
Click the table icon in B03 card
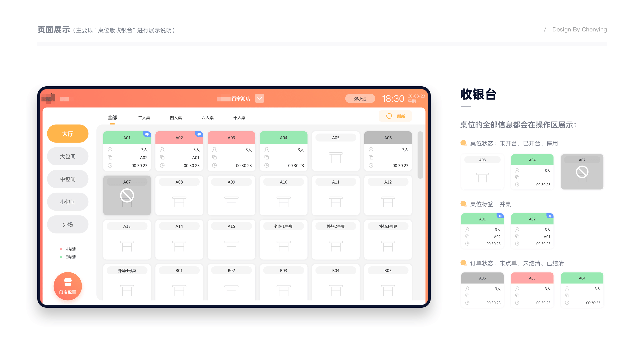click(x=283, y=290)
